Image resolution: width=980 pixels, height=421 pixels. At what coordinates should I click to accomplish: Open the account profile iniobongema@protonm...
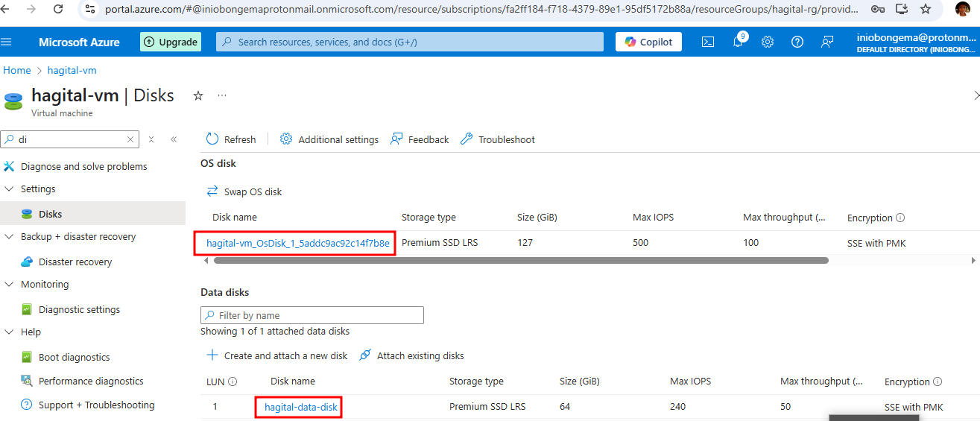[x=916, y=42]
